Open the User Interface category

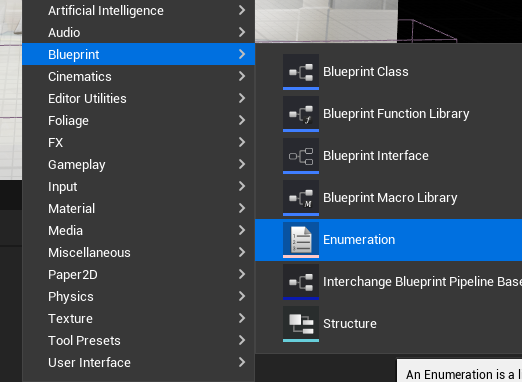tap(138, 362)
